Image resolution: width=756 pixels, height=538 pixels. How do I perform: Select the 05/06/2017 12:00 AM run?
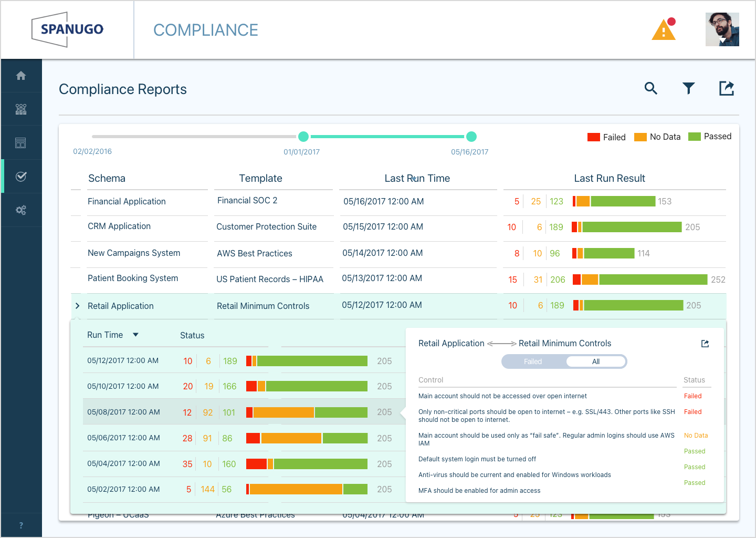click(123, 438)
